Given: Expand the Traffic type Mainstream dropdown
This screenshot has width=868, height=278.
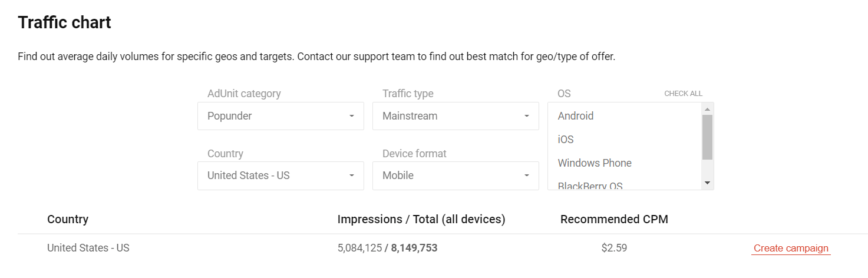Looking at the screenshot, I should [x=456, y=116].
